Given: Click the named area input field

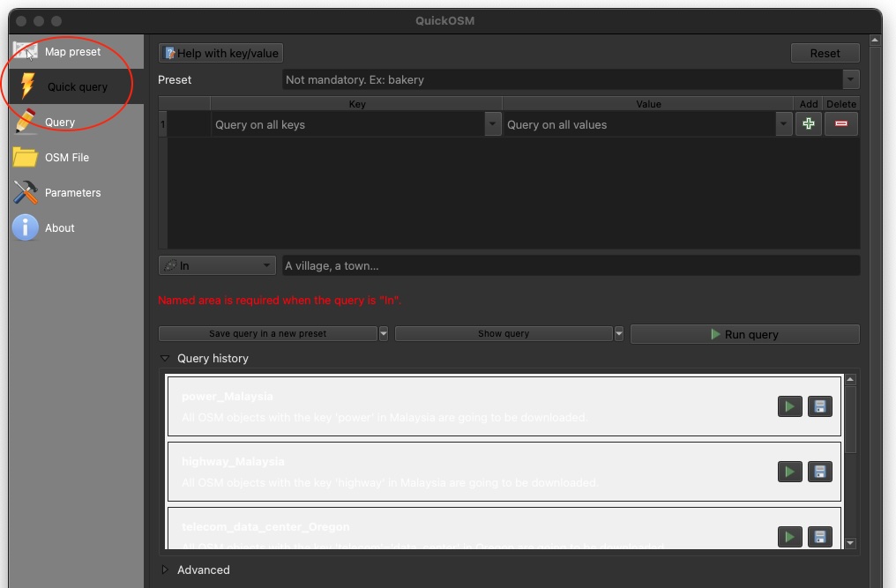Looking at the screenshot, I should coord(570,265).
